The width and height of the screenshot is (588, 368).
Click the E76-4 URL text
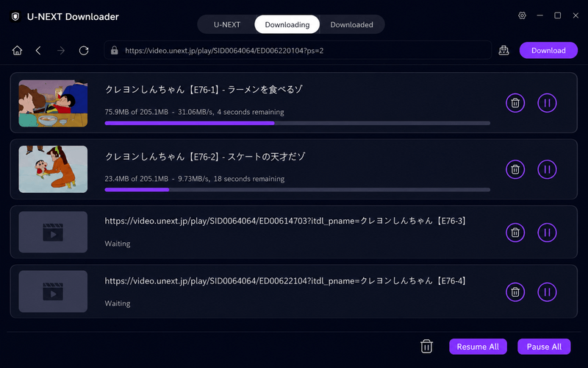(x=285, y=281)
